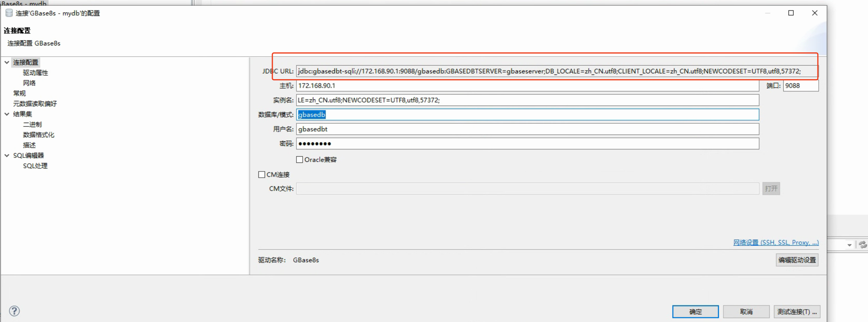Screen dimensions: 868x322
Task: Open the 数据格式化 settings page
Action: click(38, 135)
